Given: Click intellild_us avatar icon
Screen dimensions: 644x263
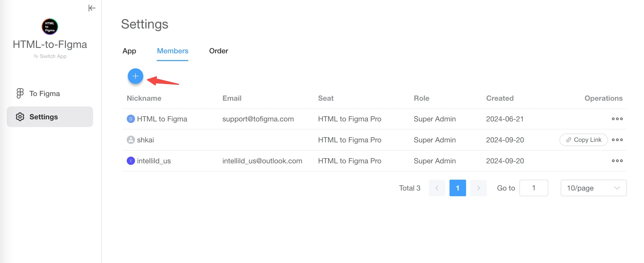Looking at the screenshot, I should [131, 161].
